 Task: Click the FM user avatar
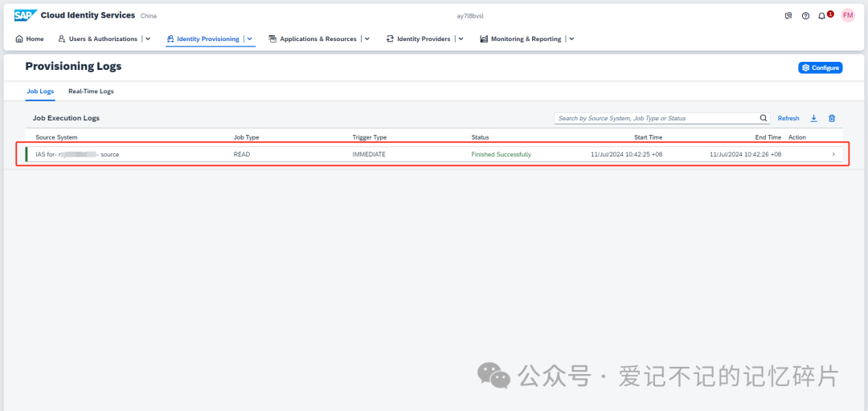point(848,15)
